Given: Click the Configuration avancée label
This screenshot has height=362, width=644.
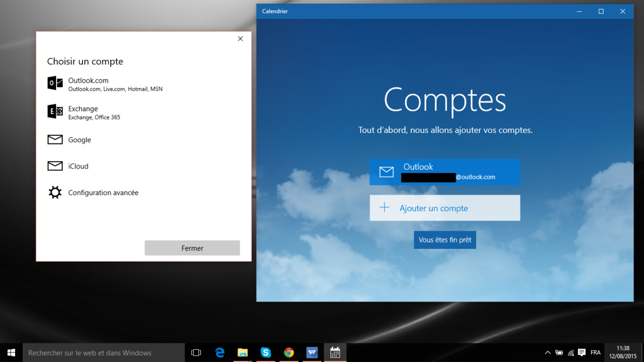Looking at the screenshot, I should point(103,192).
